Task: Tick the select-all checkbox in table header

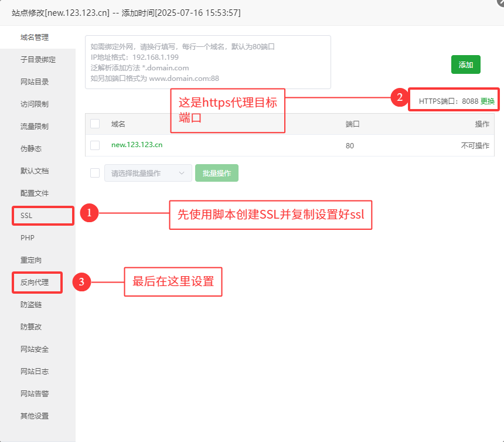Action: pyautogui.click(x=95, y=124)
